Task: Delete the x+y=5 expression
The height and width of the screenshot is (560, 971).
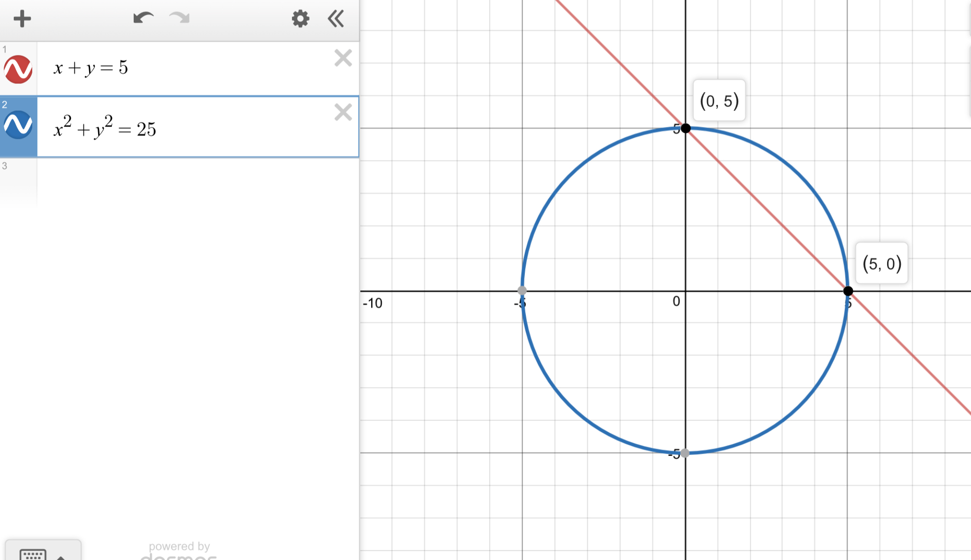Action: click(343, 58)
